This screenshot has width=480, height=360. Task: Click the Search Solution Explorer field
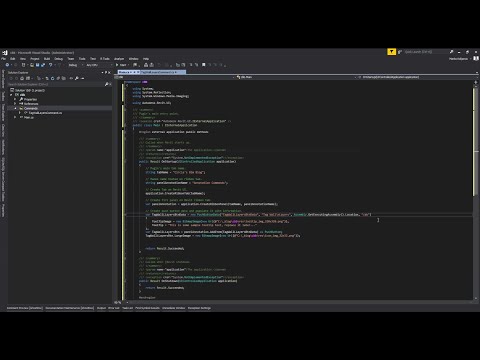pyautogui.click(x=56, y=84)
